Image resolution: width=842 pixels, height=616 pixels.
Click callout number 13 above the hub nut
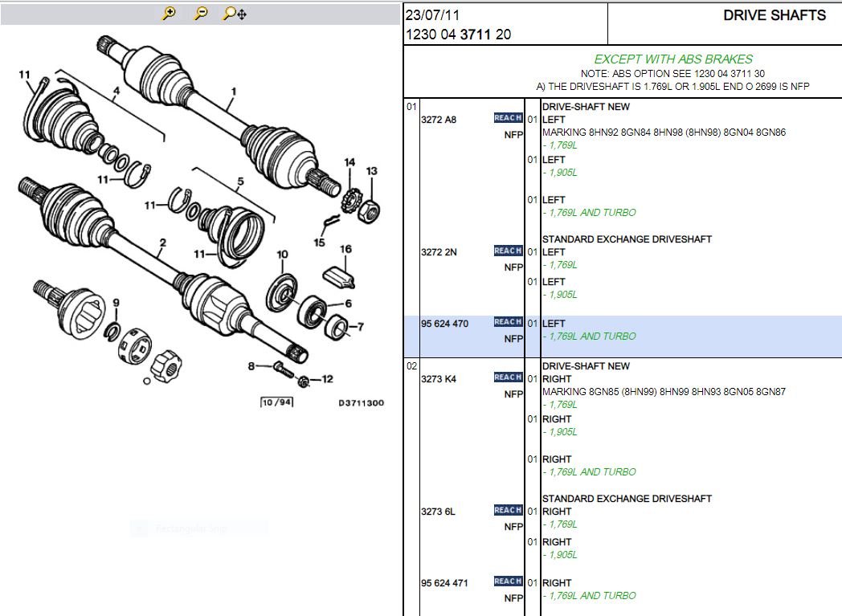tap(372, 170)
